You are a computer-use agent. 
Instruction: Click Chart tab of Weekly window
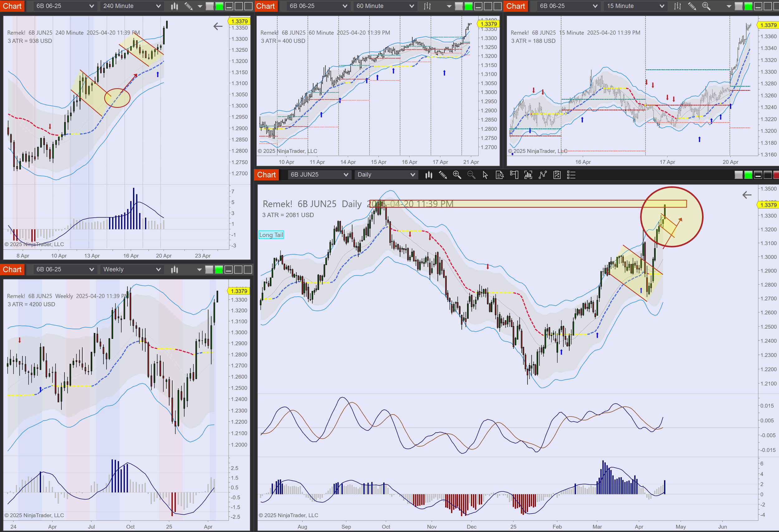click(x=12, y=269)
